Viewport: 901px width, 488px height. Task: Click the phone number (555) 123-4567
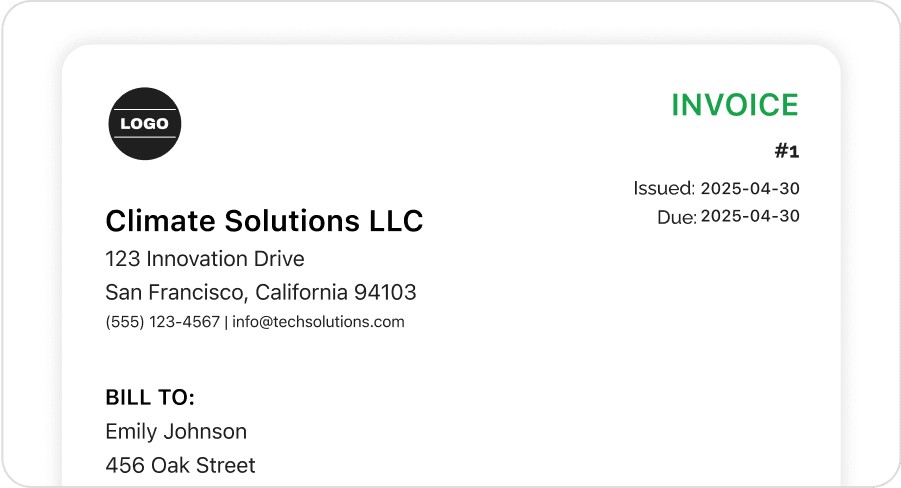(x=162, y=322)
